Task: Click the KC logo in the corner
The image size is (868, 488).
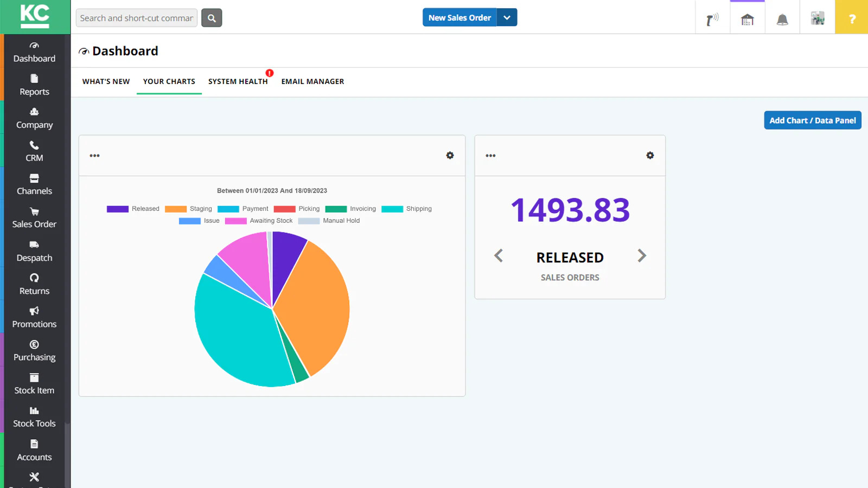Action: click(x=35, y=16)
